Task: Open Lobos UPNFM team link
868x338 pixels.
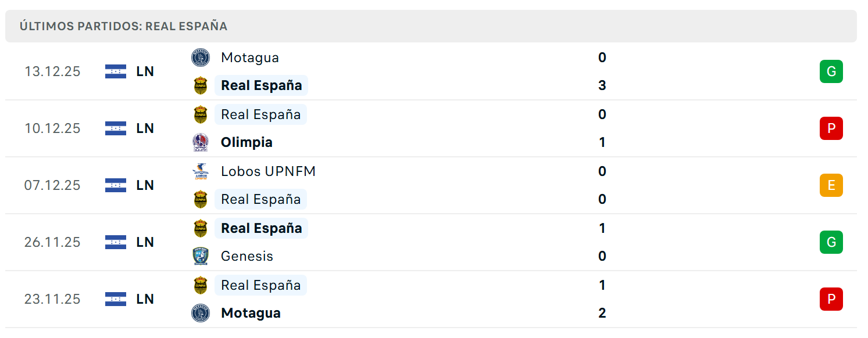Action: (x=269, y=171)
